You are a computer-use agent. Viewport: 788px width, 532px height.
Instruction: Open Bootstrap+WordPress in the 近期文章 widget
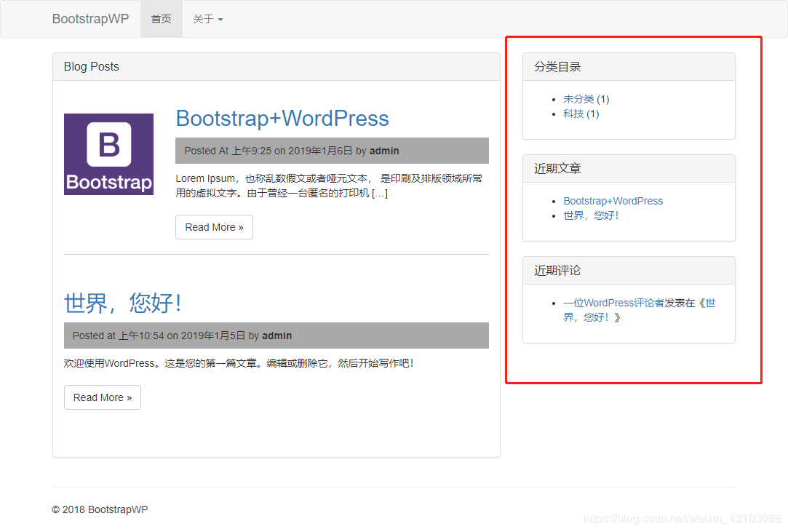pos(613,201)
